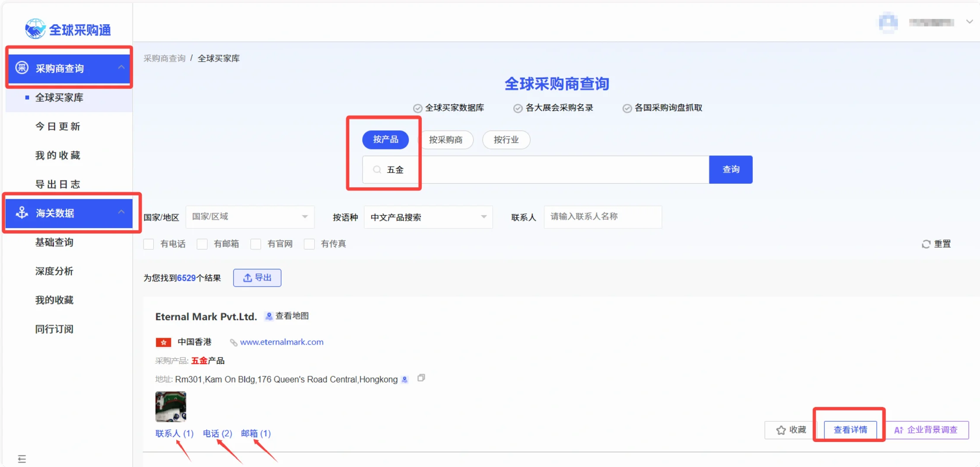Click the user avatar at top right
This screenshot has height=467, width=980.
(x=888, y=22)
